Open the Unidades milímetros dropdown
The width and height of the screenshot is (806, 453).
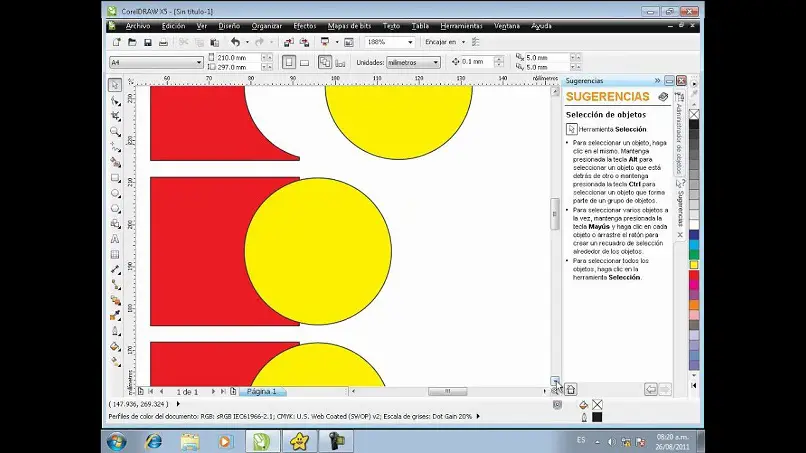click(435, 62)
